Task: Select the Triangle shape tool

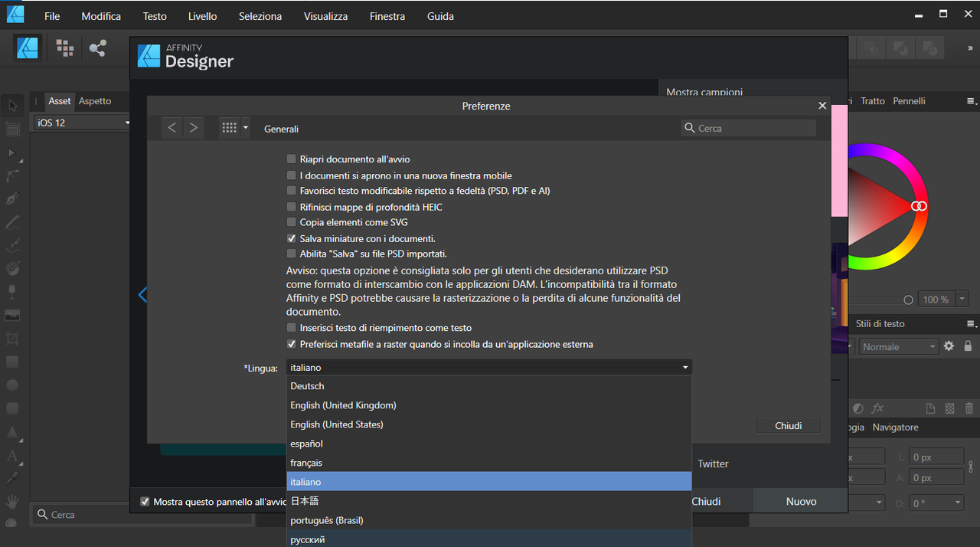Action: pos(12,432)
